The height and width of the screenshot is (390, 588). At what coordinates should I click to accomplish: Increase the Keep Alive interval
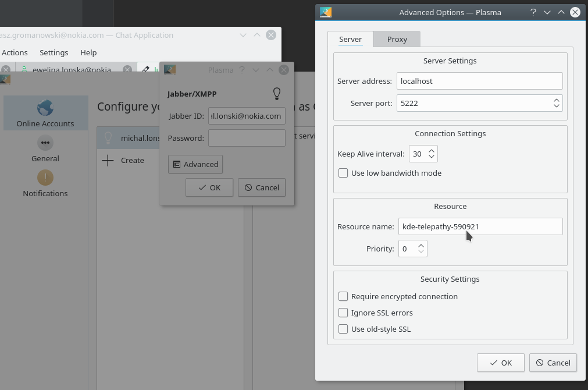point(432,151)
